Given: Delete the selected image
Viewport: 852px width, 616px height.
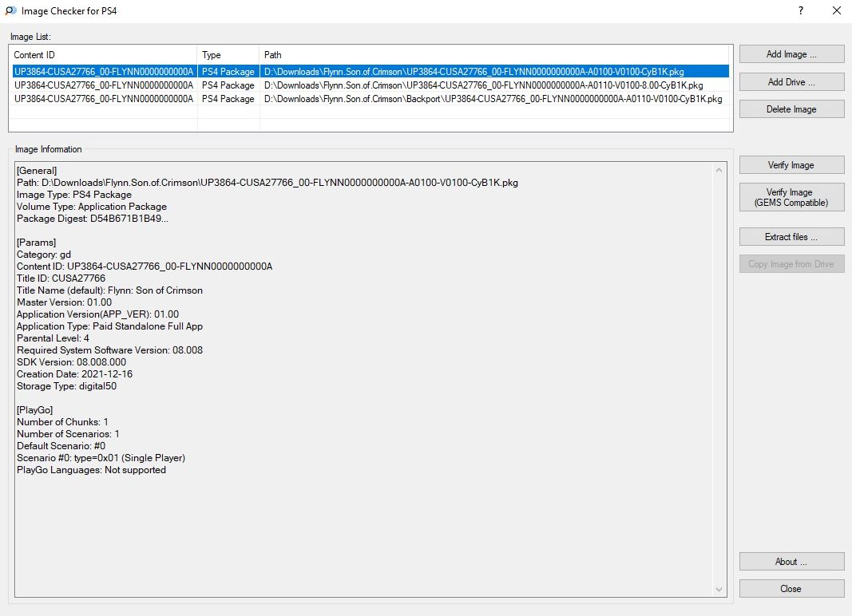Looking at the screenshot, I should coord(791,109).
